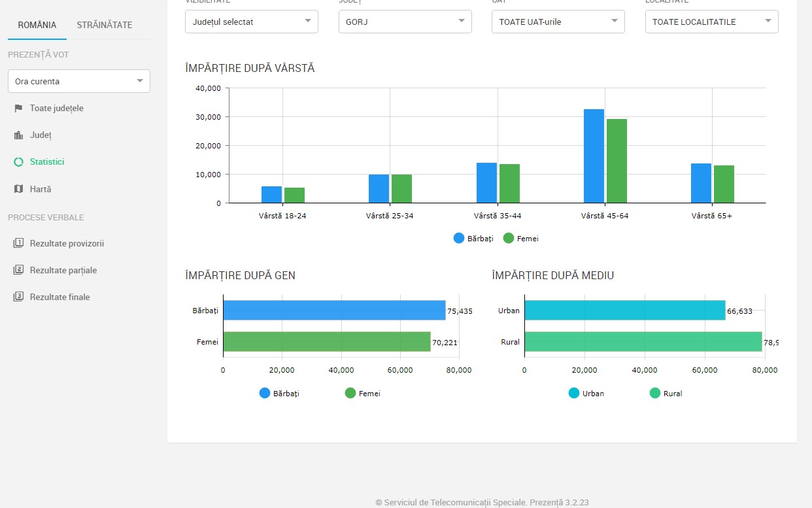Click the blue Bărbați swatch in gender legend
Image resolution: width=812 pixels, height=508 pixels.
coord(265,394)
